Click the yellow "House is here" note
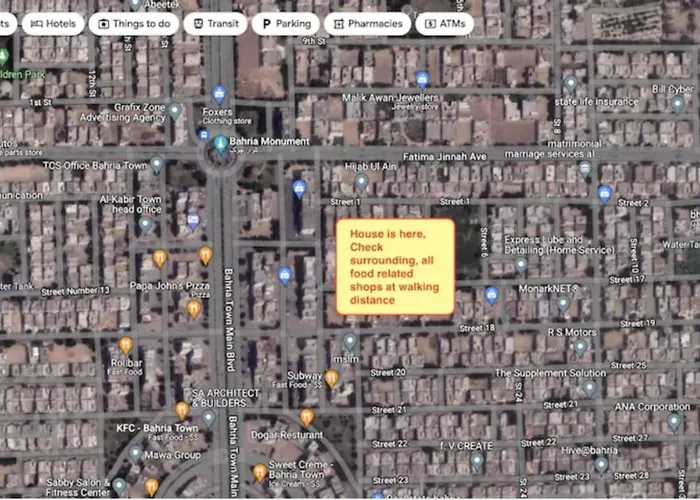 [395, 267]
